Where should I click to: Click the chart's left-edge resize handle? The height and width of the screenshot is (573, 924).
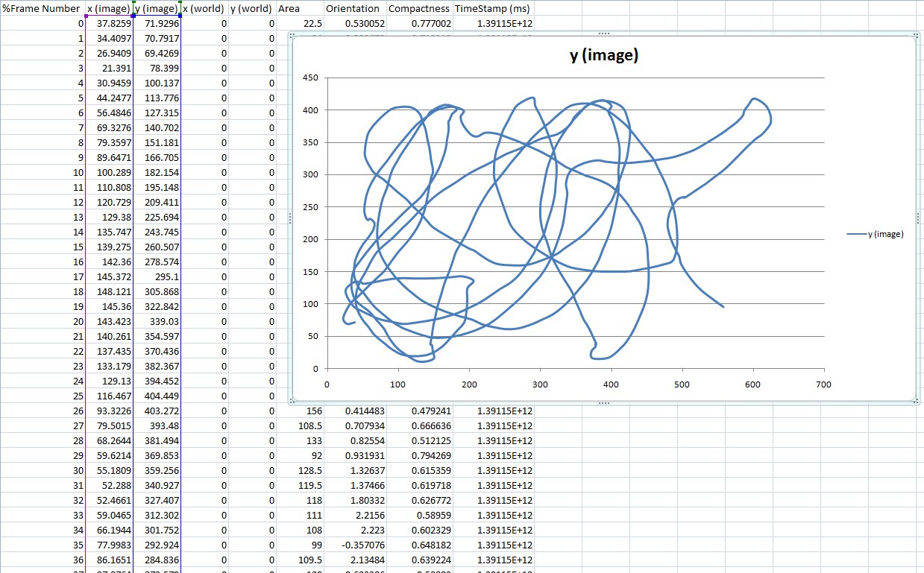pos(289,218)
